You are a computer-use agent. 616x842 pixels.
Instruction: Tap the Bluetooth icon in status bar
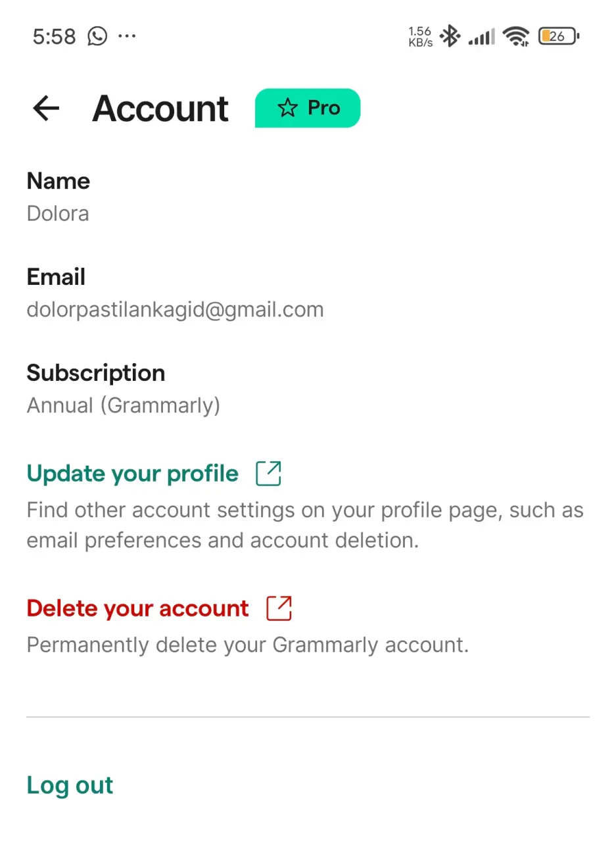(x=450, y=36)
